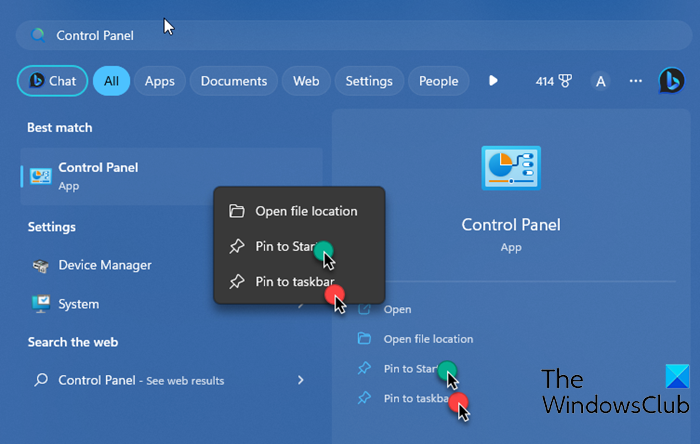The image size is (700, 444).
Task: Switch to the Settings filter tab
Action: [x=369, y=81]
